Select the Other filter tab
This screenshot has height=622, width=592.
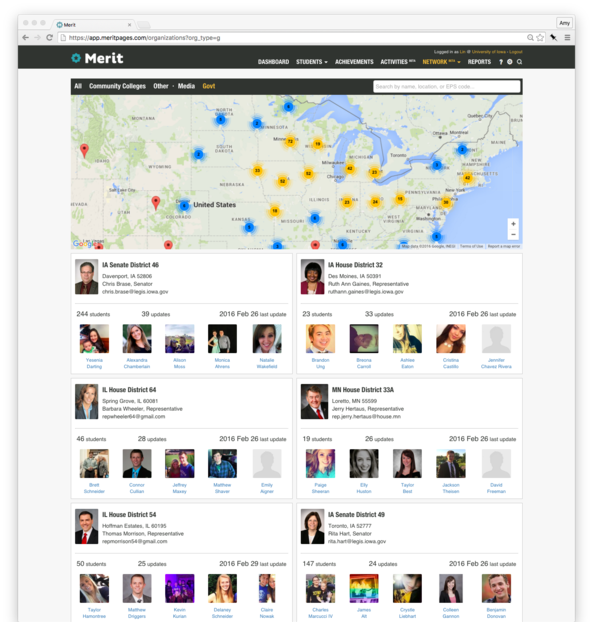161,86
